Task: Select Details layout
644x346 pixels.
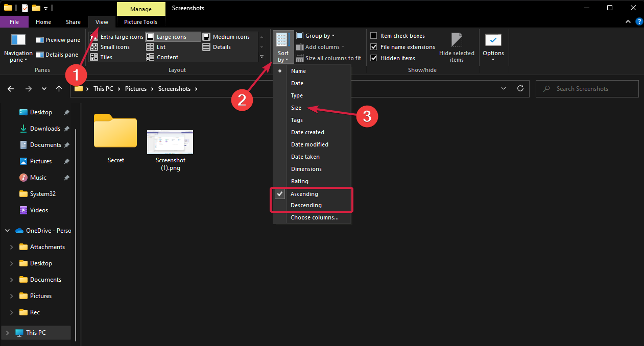Action: (x=217, y=47)
